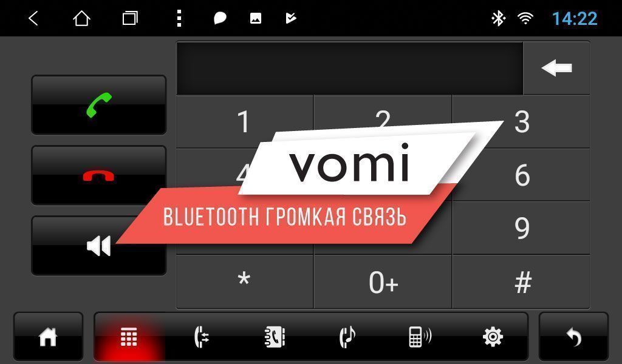Tap the green call handset button
The height and width of the screenshot is (364, 622).
click(98, 105)
